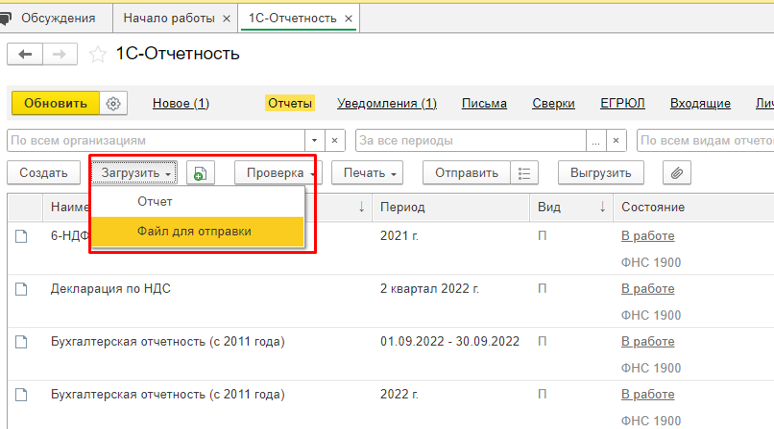Open the Уведомления (1) section
Screen dimensions: 774x429
click(x=387, y=103)
